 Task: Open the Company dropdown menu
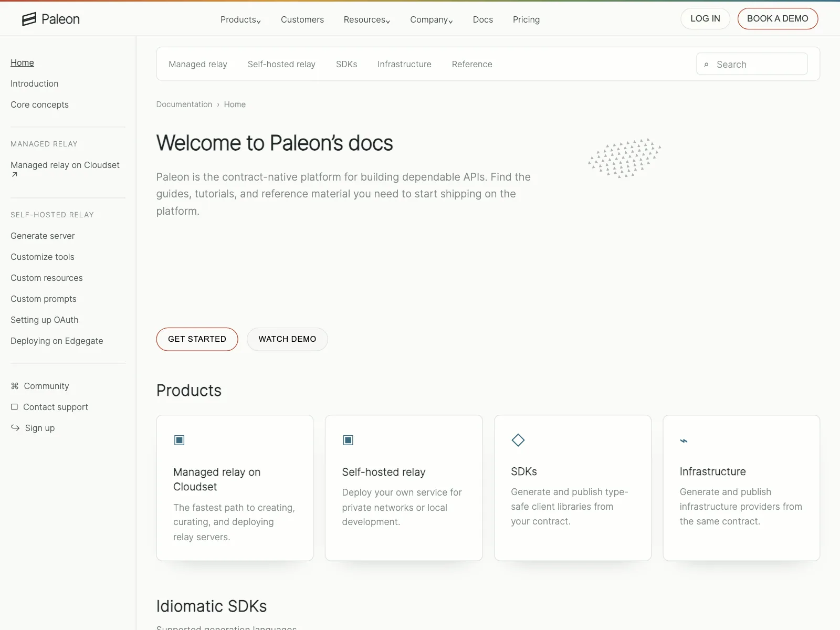point(431,19)
